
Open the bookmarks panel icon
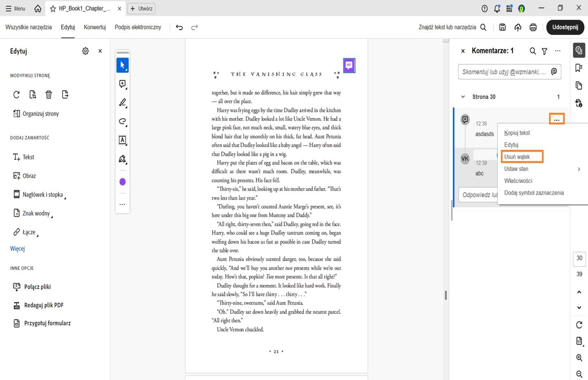(x=579, y=68)
